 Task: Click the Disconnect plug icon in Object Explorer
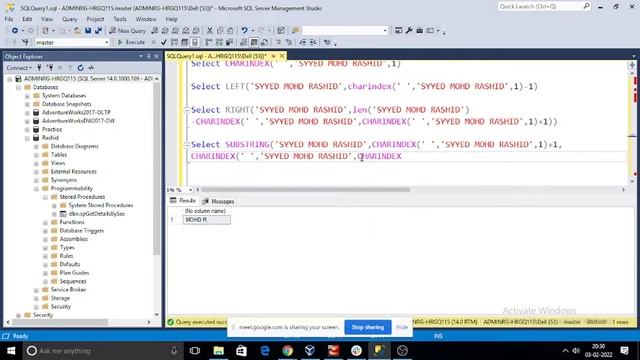click(x=50, y=68)
